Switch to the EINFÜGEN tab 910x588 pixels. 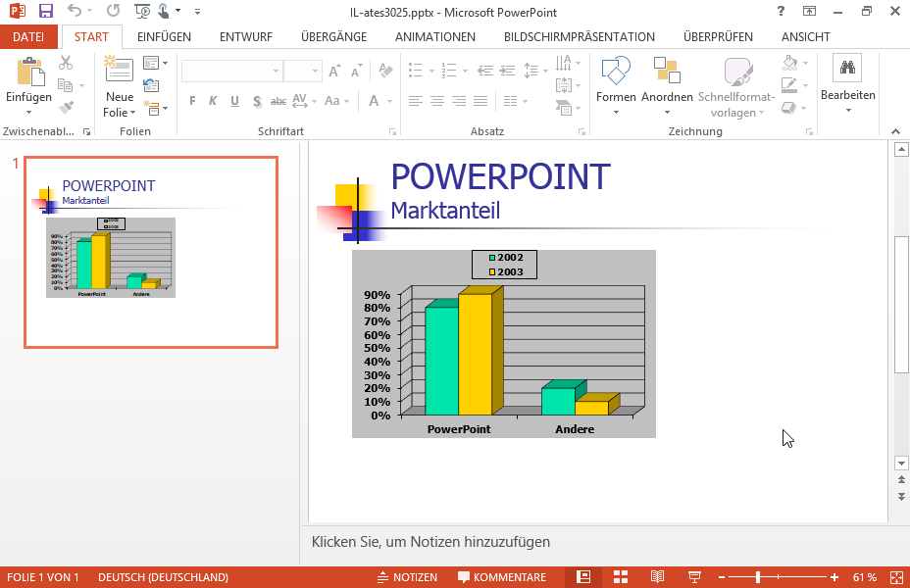click(164, 36)
